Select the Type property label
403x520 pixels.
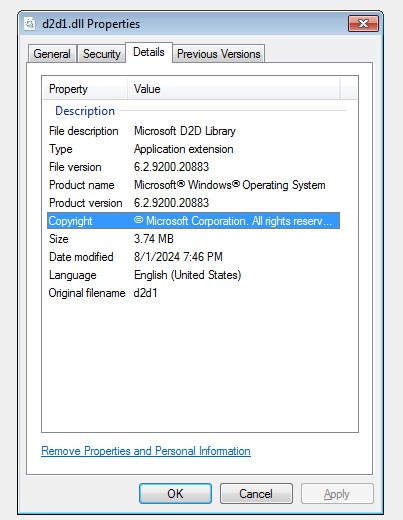(61, 149)
